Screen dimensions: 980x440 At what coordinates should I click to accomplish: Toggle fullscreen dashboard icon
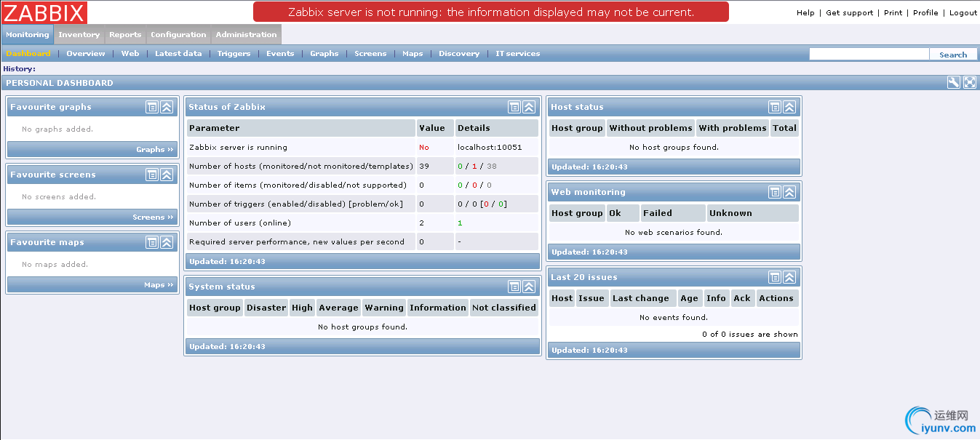(x=970, y=83)
